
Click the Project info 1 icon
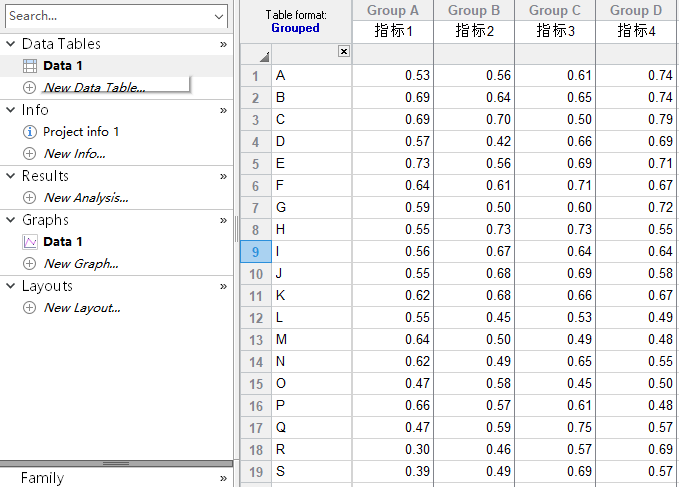[30, 132]
